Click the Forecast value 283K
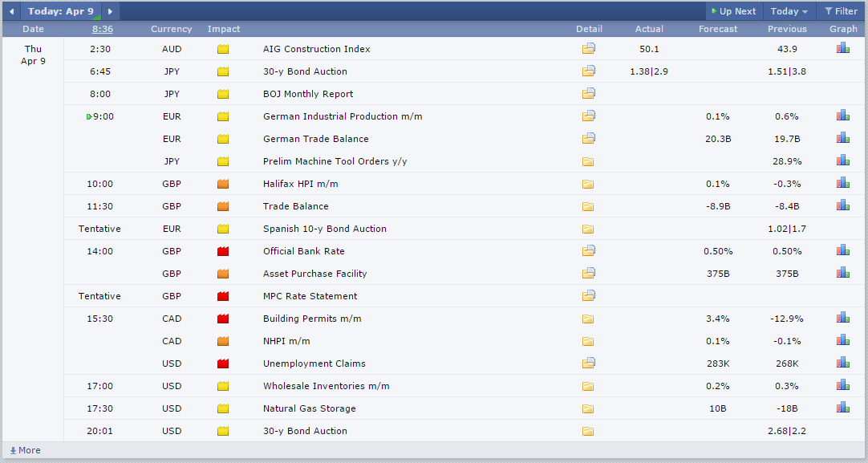Screen dimensions: 868x463 [718, 363]
